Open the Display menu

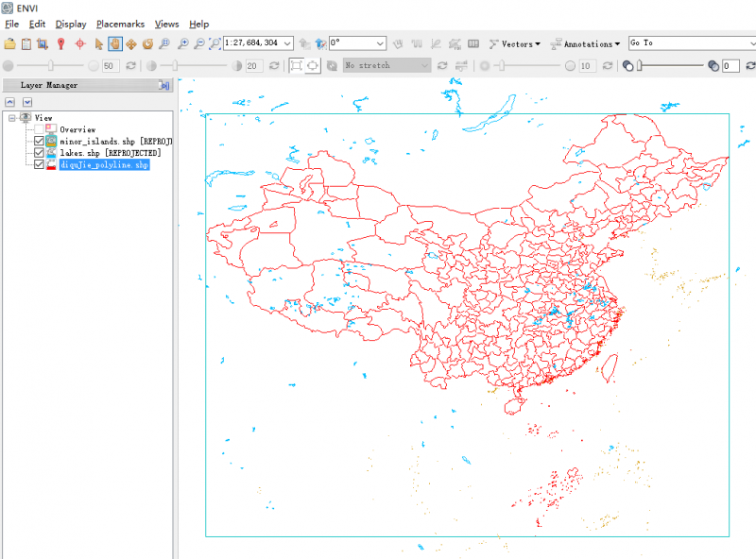(x=70, y=24)
